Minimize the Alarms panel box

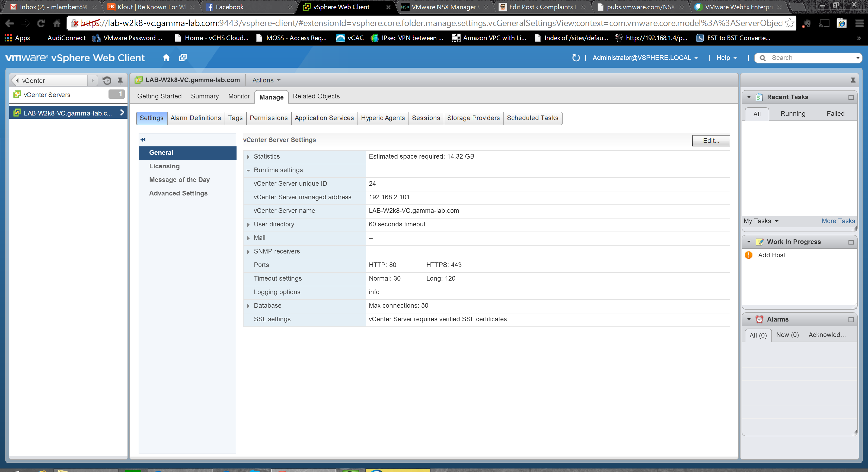click(851, 319)
